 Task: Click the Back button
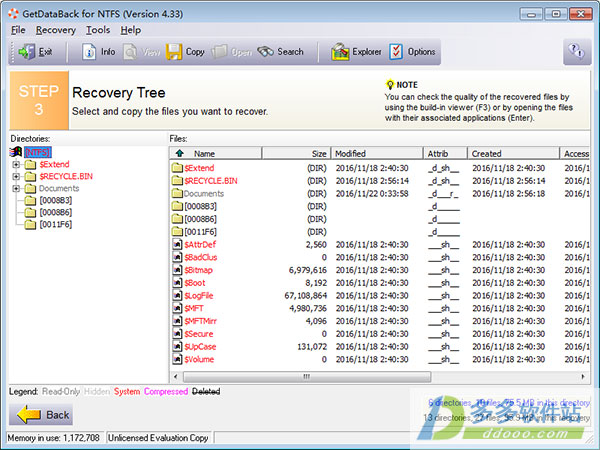(41, 414)
